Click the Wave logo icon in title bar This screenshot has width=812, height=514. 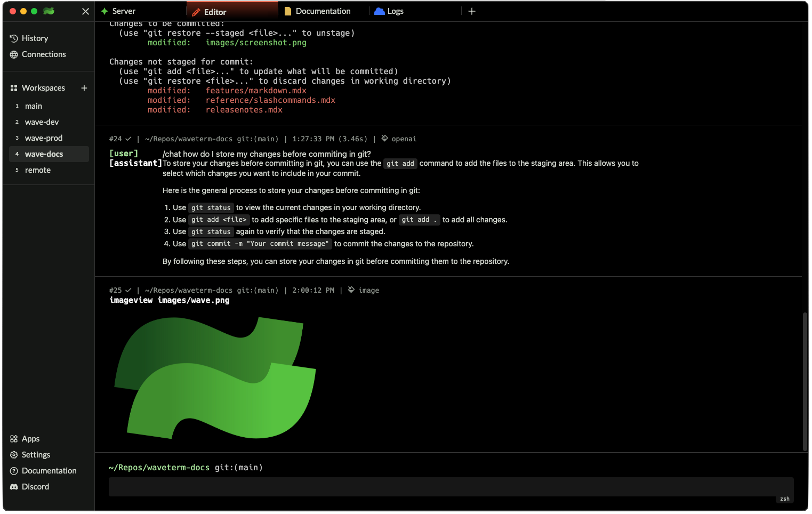coord(49,11)
